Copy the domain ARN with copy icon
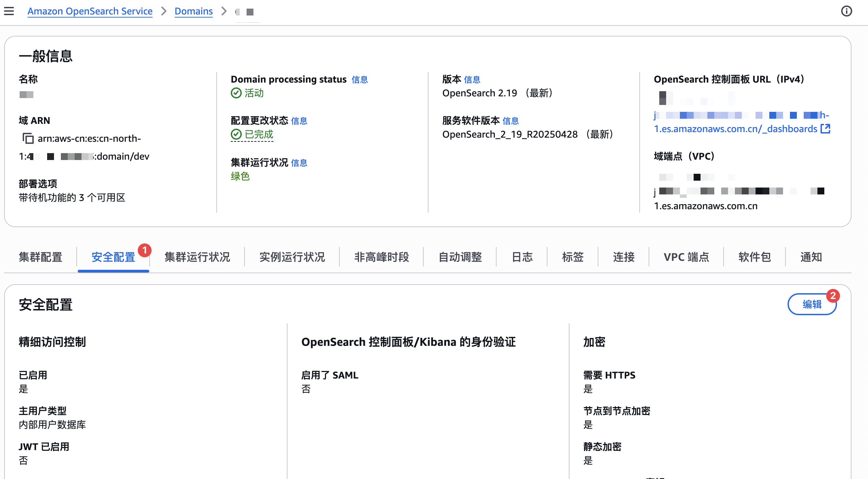Viewport: 868px width, 479px height. 28,138
